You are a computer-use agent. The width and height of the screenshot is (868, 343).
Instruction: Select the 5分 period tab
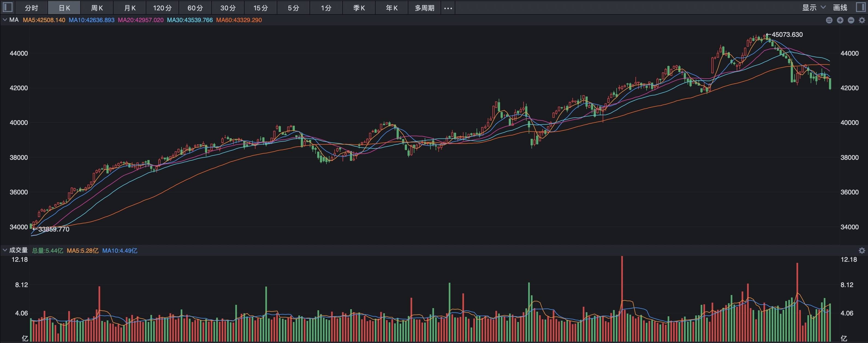coord(293,8)
